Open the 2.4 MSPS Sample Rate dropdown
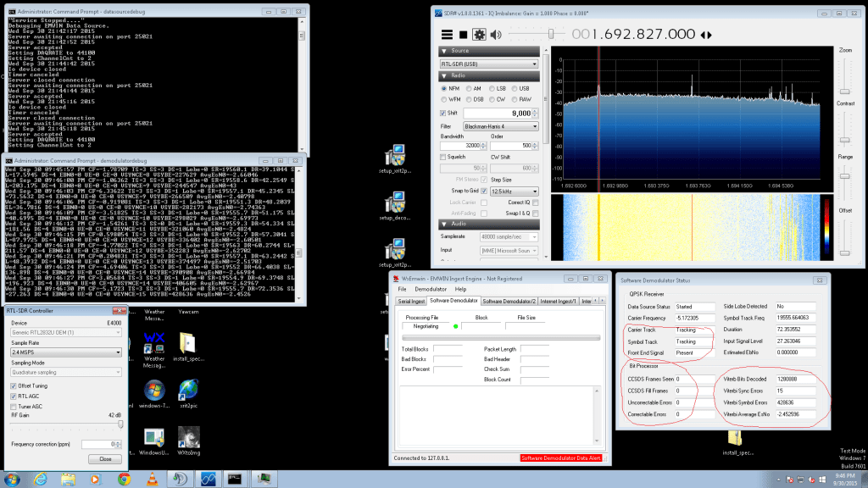The image size is (868, 488). coord(65,352)
